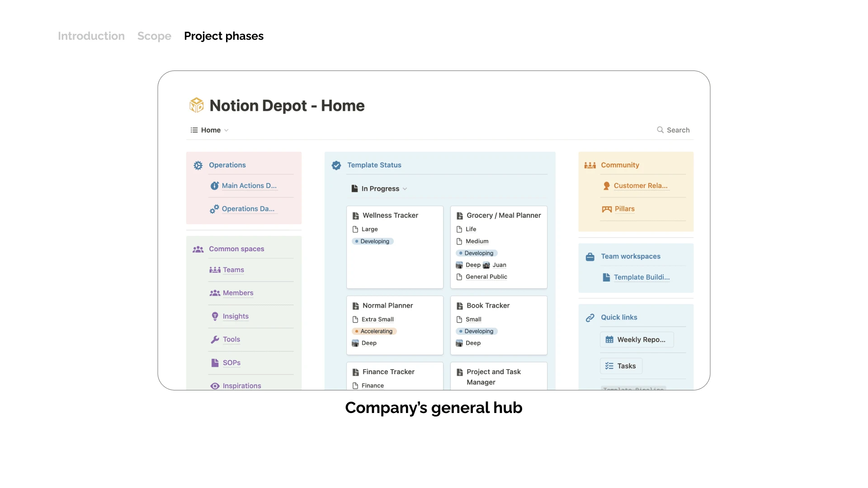Click the SOPs document icon
The height and width of the screenshot is (488, 868).
(215, 362)
